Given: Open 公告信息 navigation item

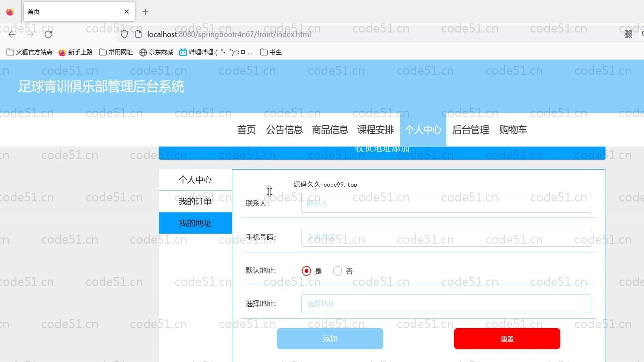Looking at the screenshot, I should point(284,130).
